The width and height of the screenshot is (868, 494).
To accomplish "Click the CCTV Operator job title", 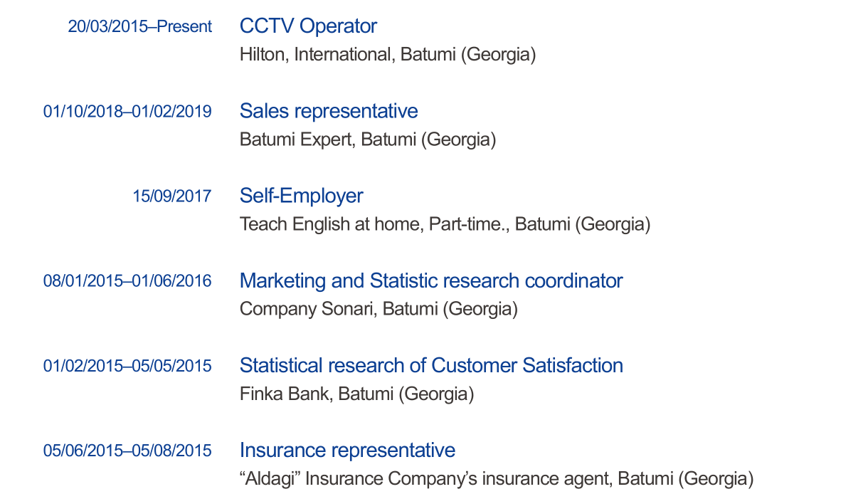I will 308,26.
